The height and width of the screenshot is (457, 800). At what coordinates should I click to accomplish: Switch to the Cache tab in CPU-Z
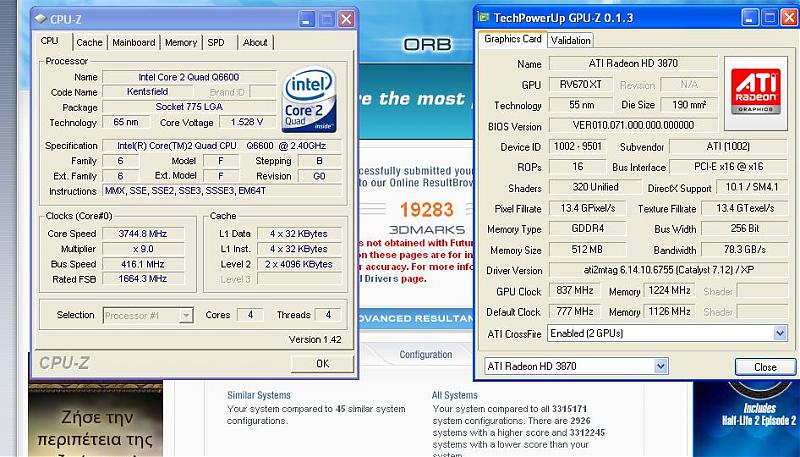(89, 42)
